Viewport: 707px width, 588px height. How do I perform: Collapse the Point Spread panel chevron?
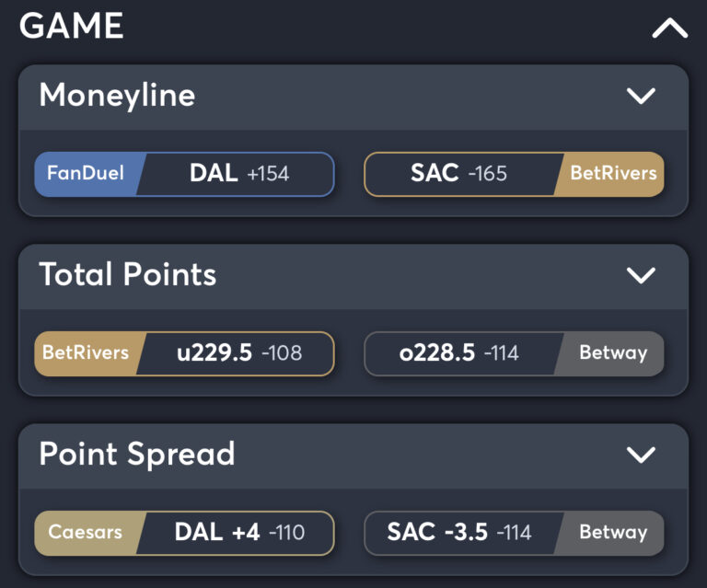point(640,455)
